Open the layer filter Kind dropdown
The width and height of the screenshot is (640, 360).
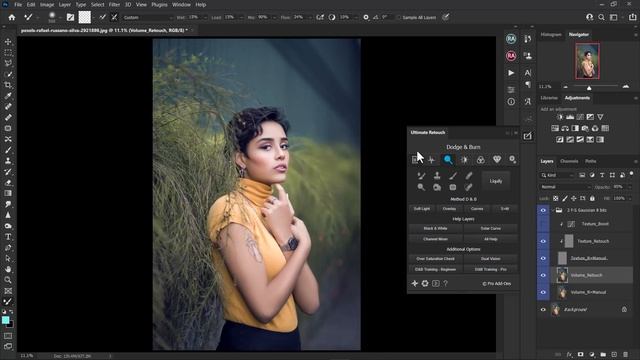[558, 175]
